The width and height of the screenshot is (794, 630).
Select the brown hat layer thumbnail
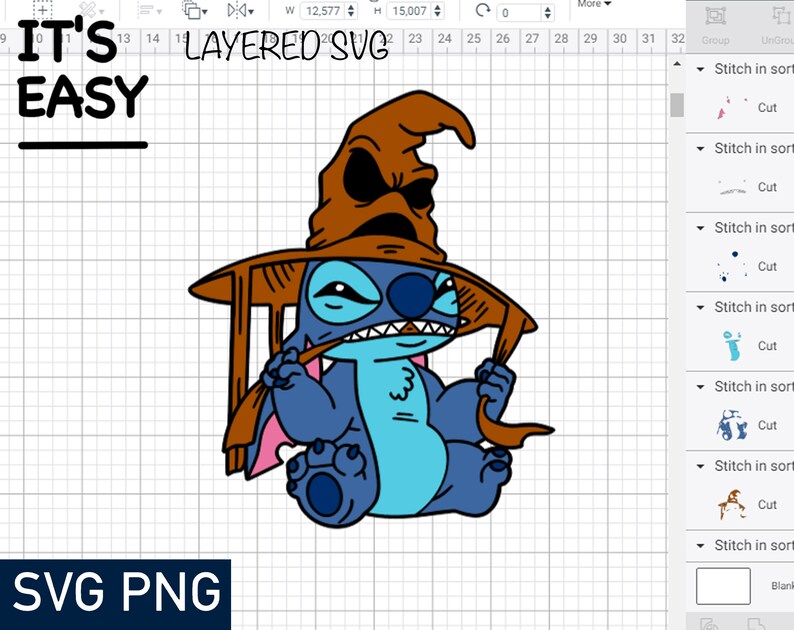tap(732, 504)
